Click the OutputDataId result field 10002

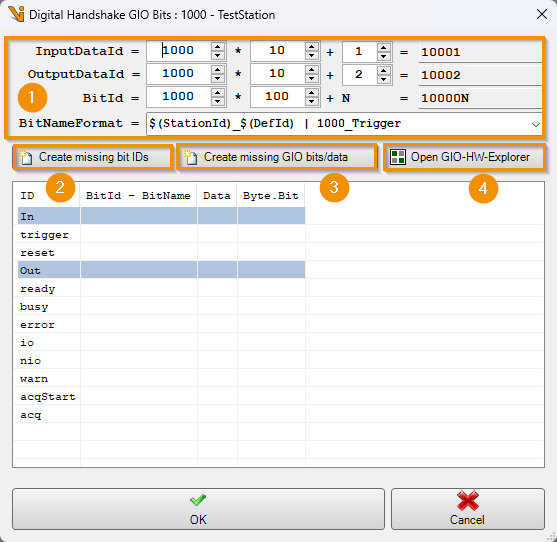pyautogui.click(x=480, y=75)
